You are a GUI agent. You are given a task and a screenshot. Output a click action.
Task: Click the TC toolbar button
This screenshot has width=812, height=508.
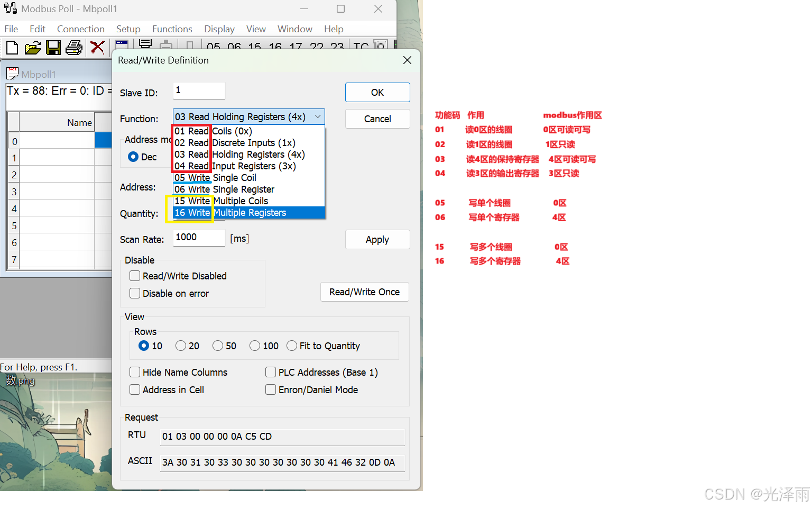[x=361, y=47]
